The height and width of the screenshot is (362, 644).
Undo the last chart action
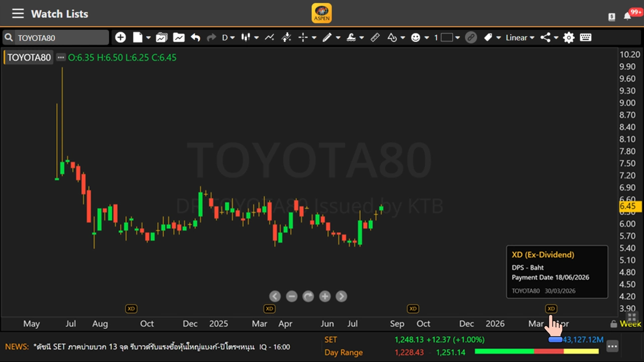195,37
